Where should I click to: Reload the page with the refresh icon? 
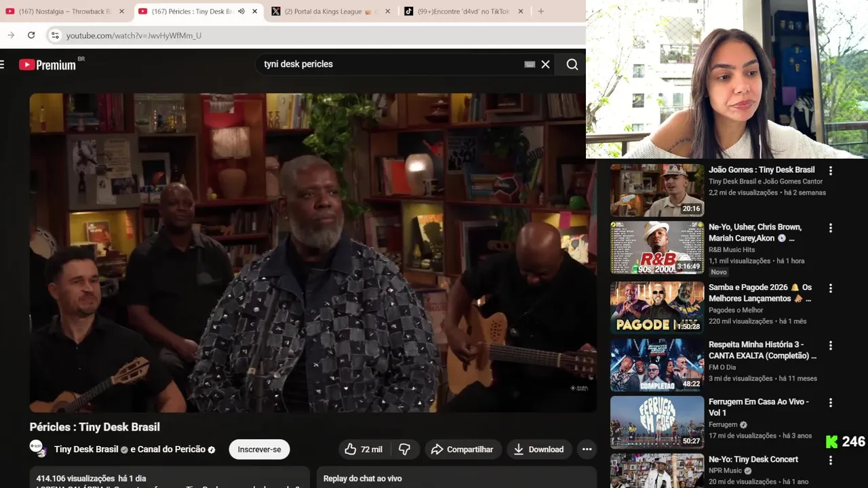31,35
